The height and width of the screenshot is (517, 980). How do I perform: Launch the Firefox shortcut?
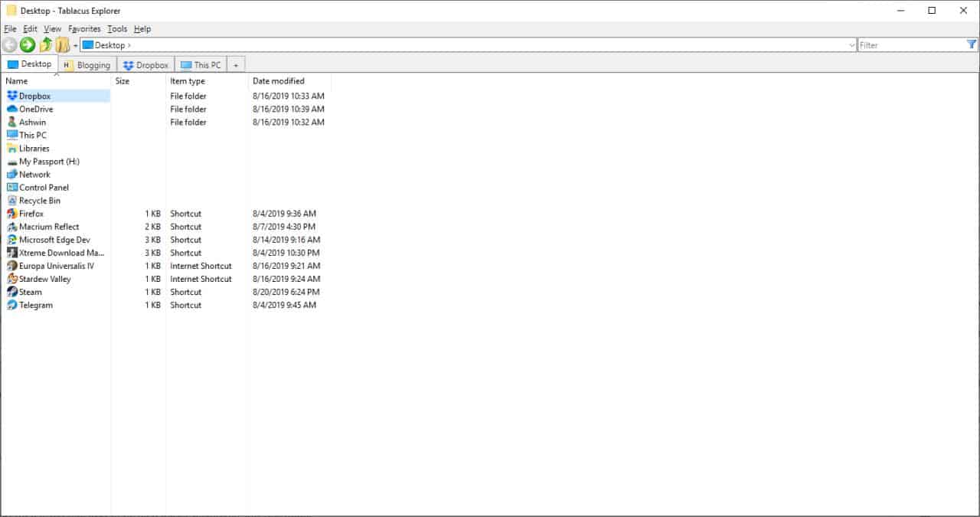pyautogui.click(x=31, y=214)
